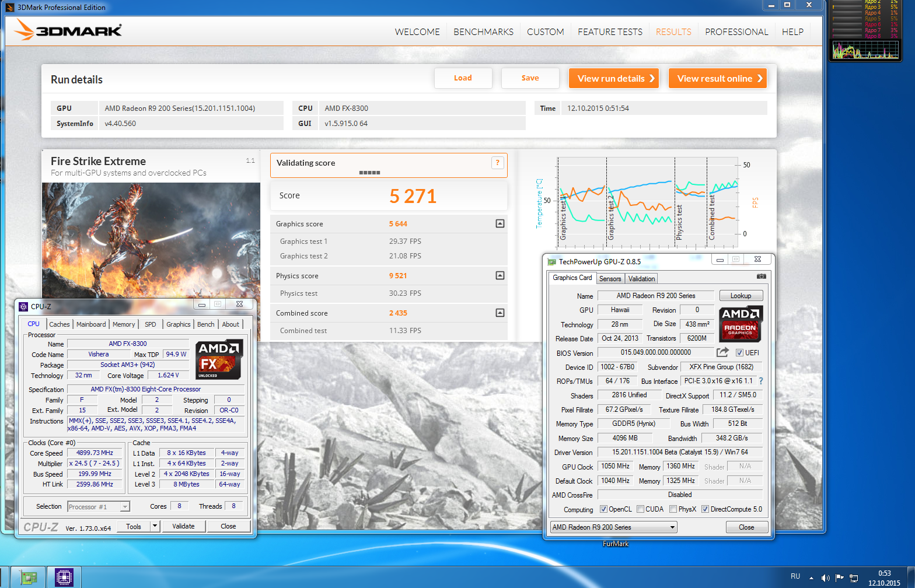
Task: Click View run details
Action: click(614, 78)
